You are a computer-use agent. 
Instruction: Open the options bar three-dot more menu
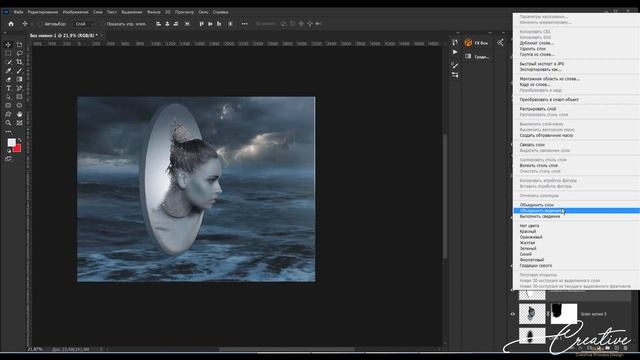tap(244, 24)
